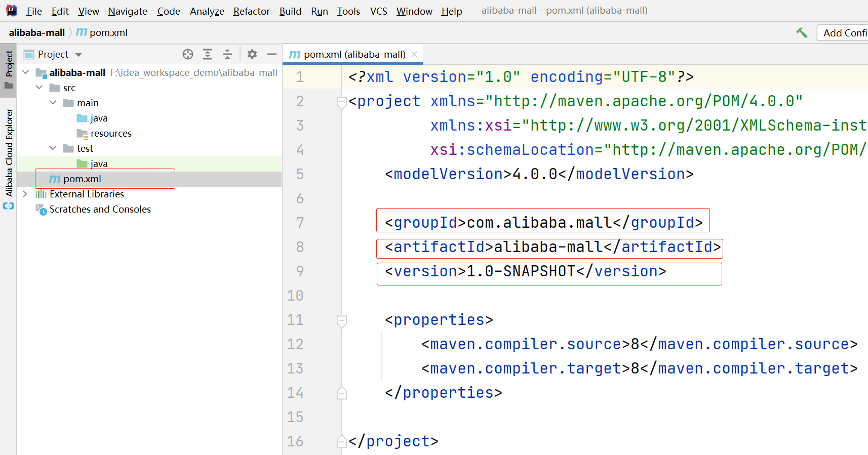Click the Maven icon in the pom.xml tab

[x=295, y=54]
